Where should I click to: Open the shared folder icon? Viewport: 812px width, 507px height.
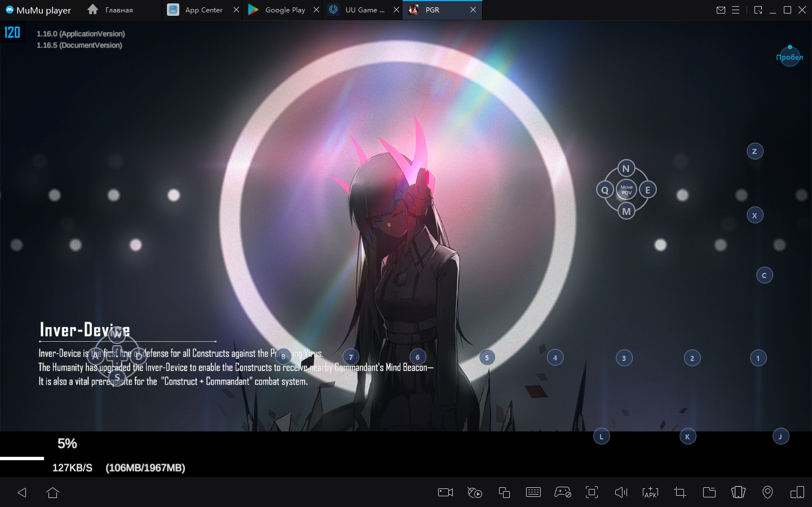pyautogui.click(x=709, y=492)
